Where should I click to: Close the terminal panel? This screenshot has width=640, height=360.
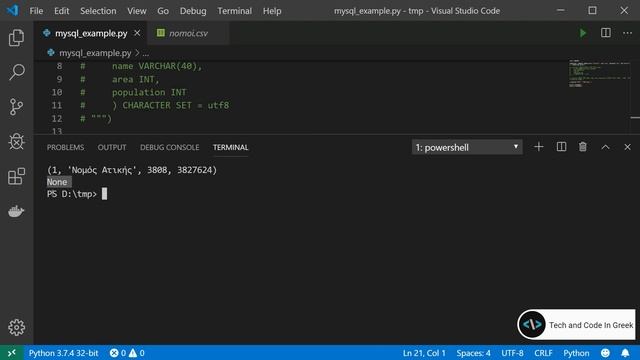coord(627,147)
